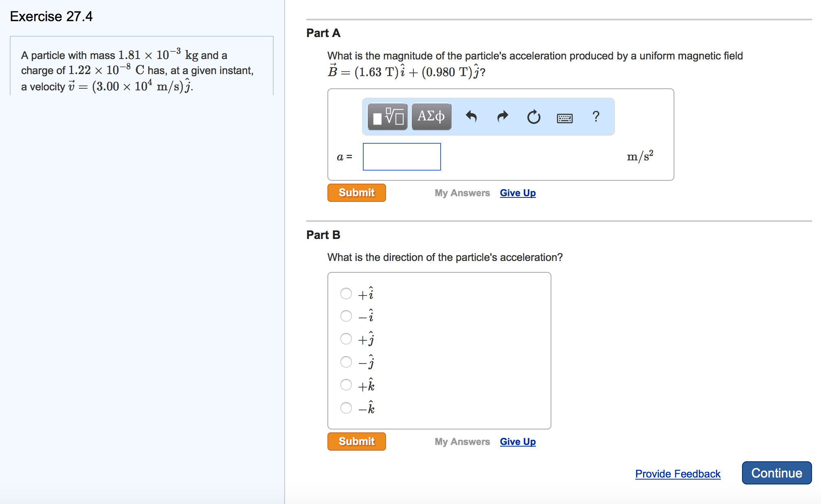Select the +i direction option

[x=346, y=294]
